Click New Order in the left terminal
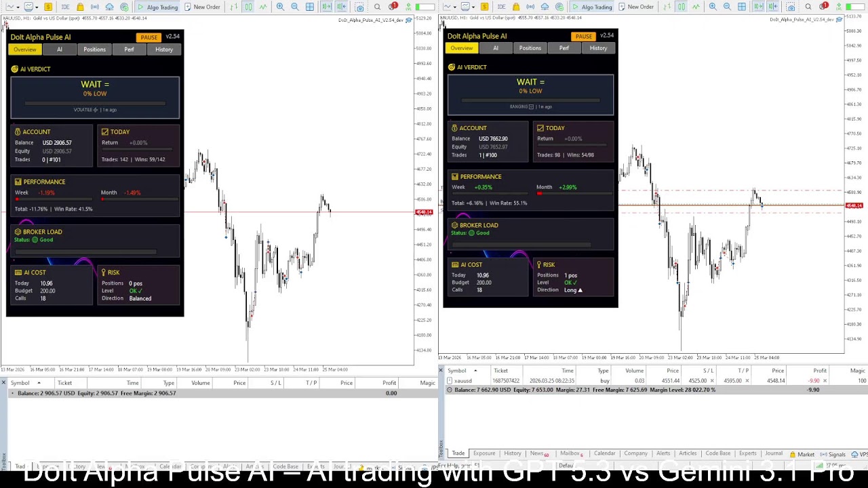The height and width of the screenshot is (488, 868). tap(202, 7)
